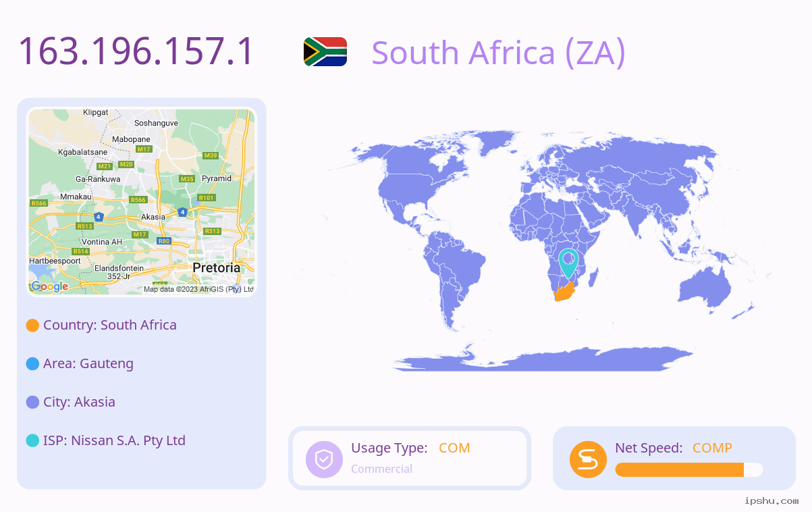Image resolution: width=812 pixels, height=512 pixels.
Task: Click the orange Net Speed icon
Action: coord(588,459)
